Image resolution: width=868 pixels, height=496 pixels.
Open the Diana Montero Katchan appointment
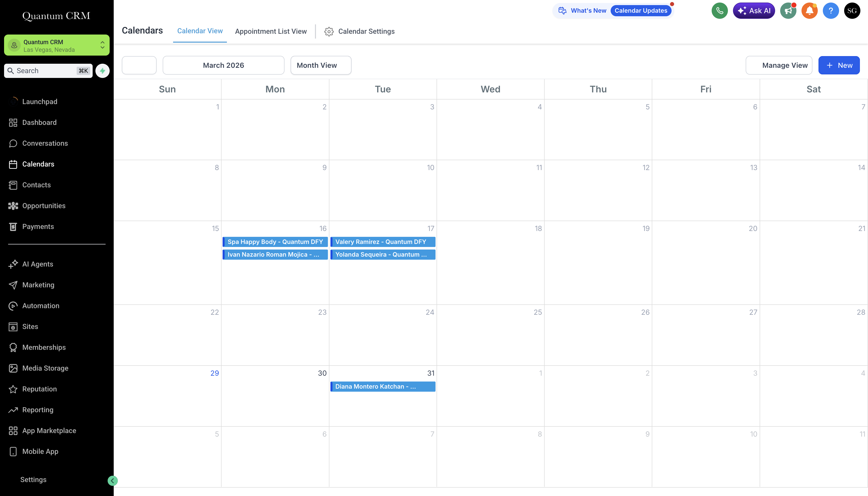pos(383,387)
